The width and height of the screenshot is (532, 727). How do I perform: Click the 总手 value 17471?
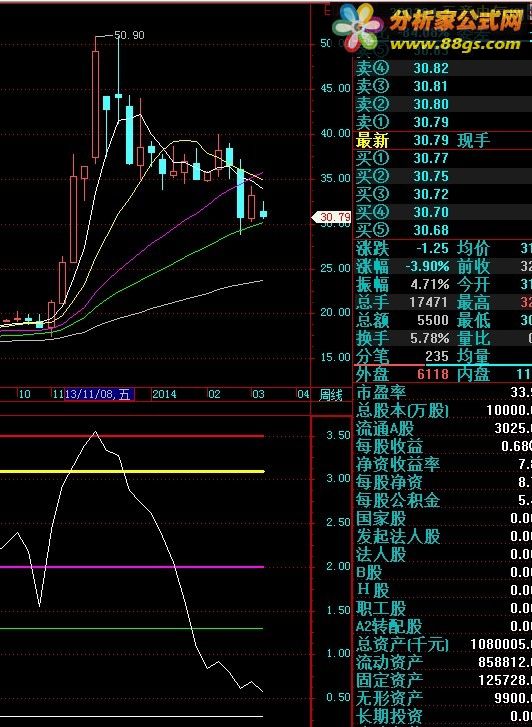pos(429,302)
